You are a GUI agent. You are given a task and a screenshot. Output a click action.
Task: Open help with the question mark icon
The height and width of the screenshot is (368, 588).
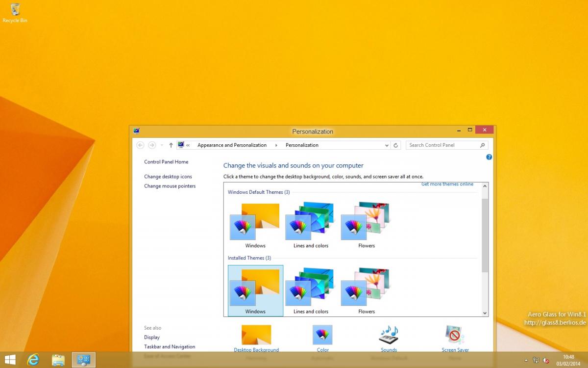pos(489,157)
